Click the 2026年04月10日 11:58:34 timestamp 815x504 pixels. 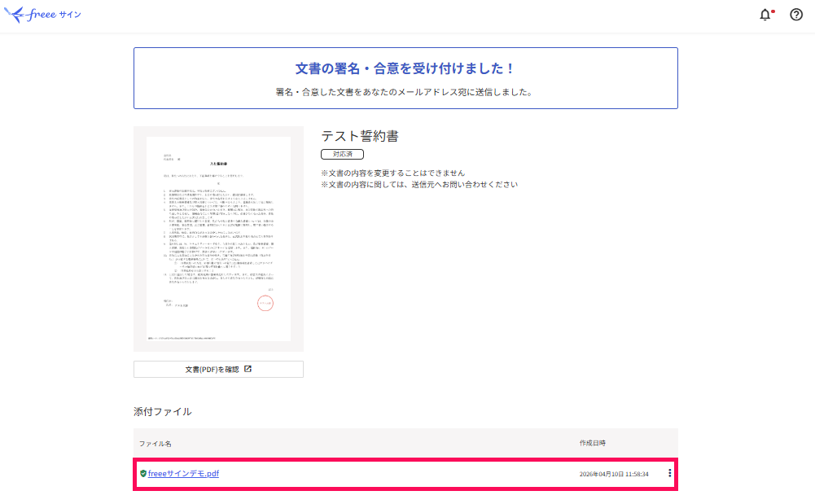point(614,474)
